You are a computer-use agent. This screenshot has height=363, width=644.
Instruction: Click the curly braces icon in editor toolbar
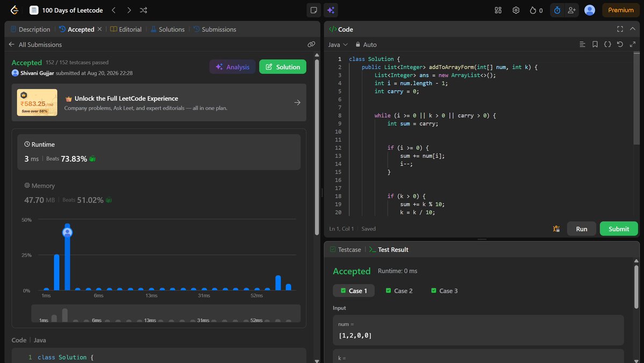[x=607, y=45]
